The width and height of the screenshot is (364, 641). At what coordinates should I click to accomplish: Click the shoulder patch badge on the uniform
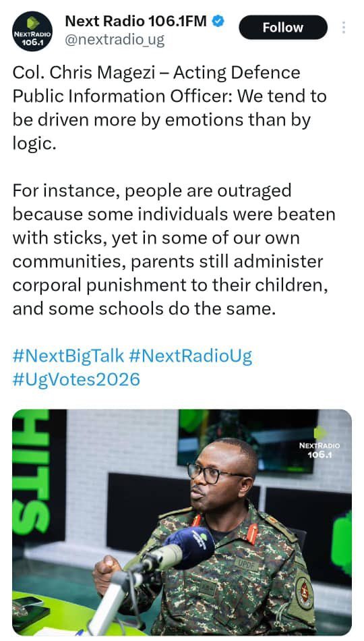(304, 594)
